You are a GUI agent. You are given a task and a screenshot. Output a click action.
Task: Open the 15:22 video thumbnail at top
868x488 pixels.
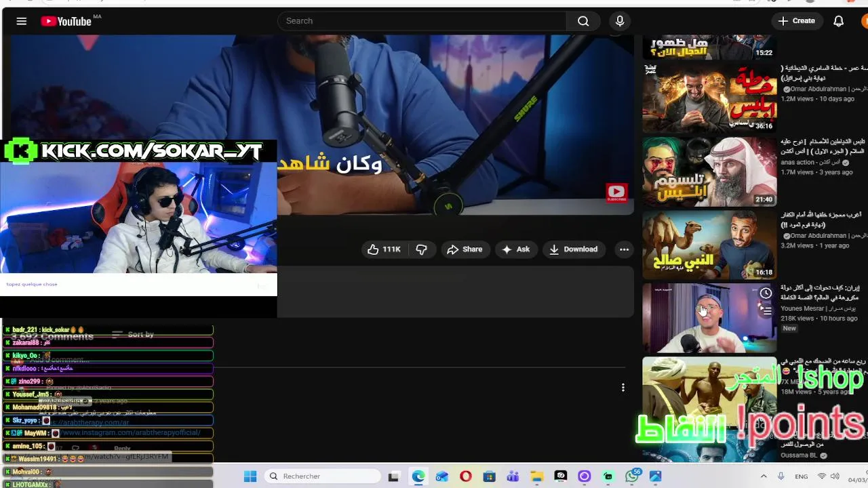[x=709, y=47]
